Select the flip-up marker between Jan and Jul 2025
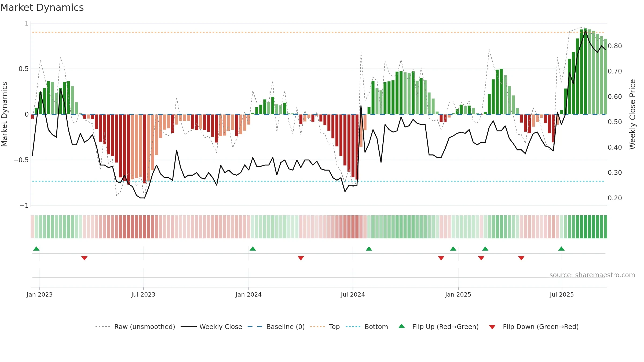Screen dimensions: 644x362 [485, 249]
